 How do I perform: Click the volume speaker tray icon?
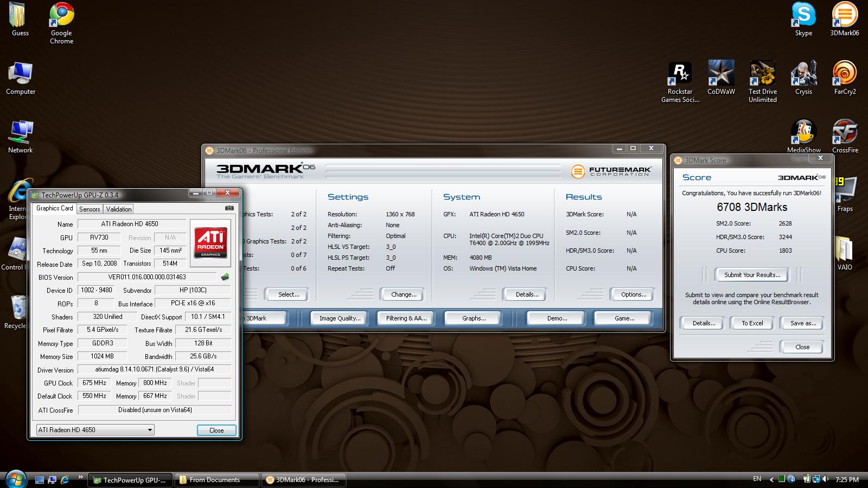pos(826,479)
